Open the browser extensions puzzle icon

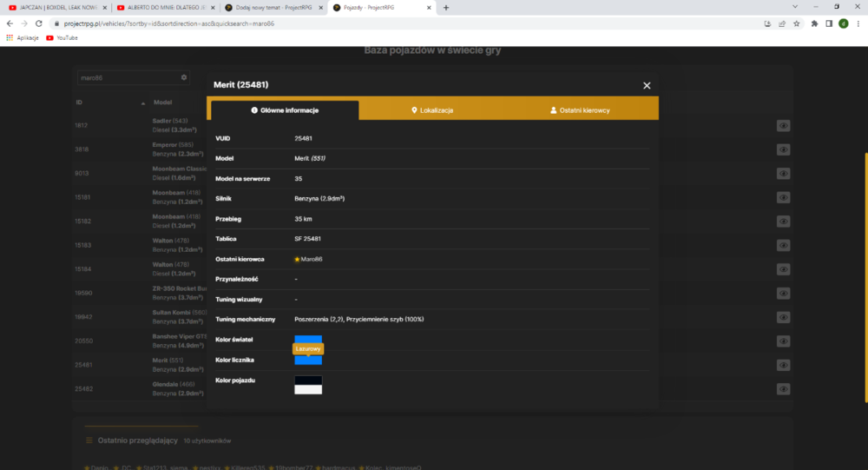tap(814, 23)
